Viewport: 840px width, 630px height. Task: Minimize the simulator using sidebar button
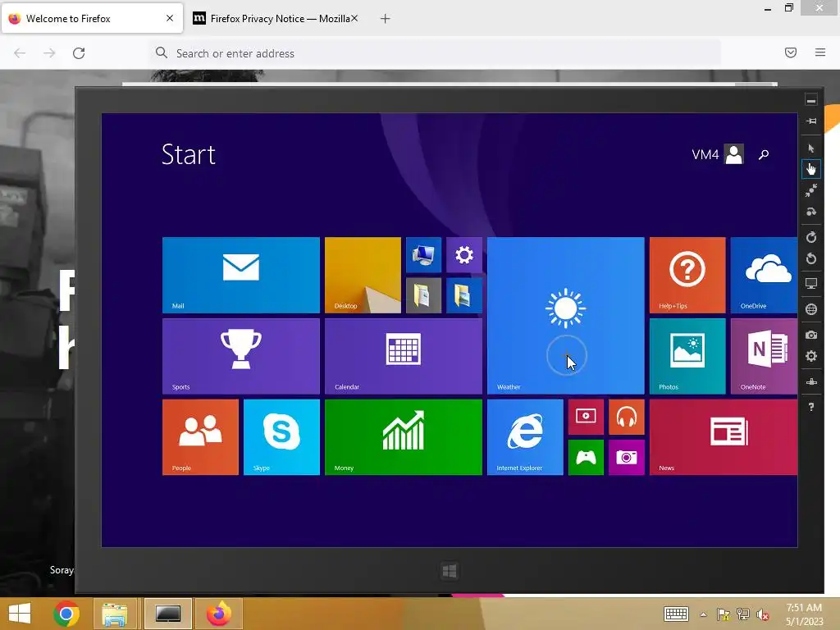(x=811, y=100)
